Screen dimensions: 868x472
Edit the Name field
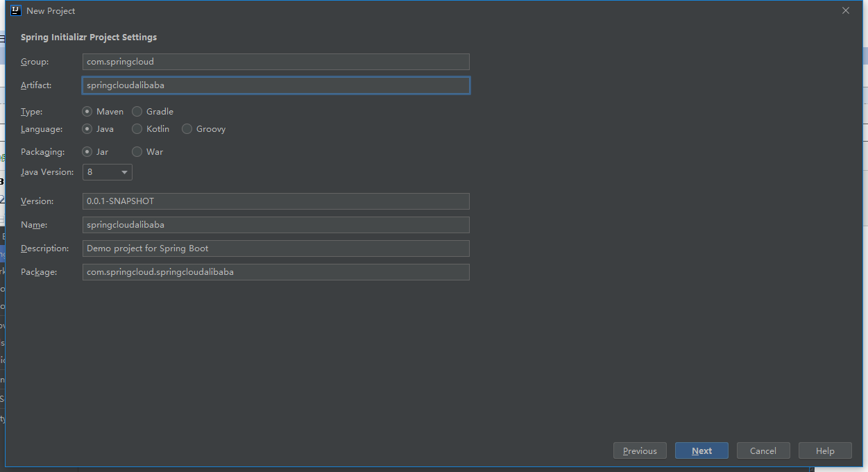275,225
